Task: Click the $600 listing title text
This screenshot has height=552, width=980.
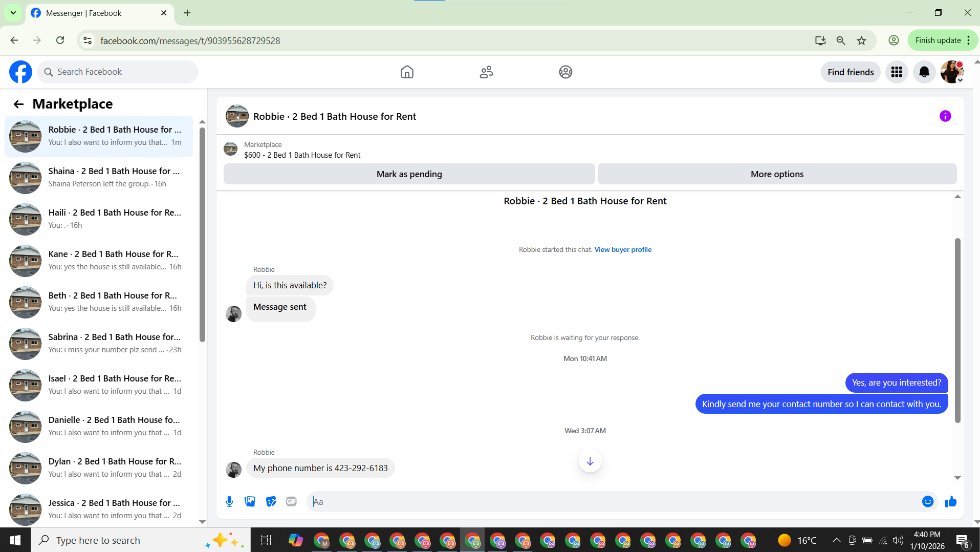Action: click(302, 155)
